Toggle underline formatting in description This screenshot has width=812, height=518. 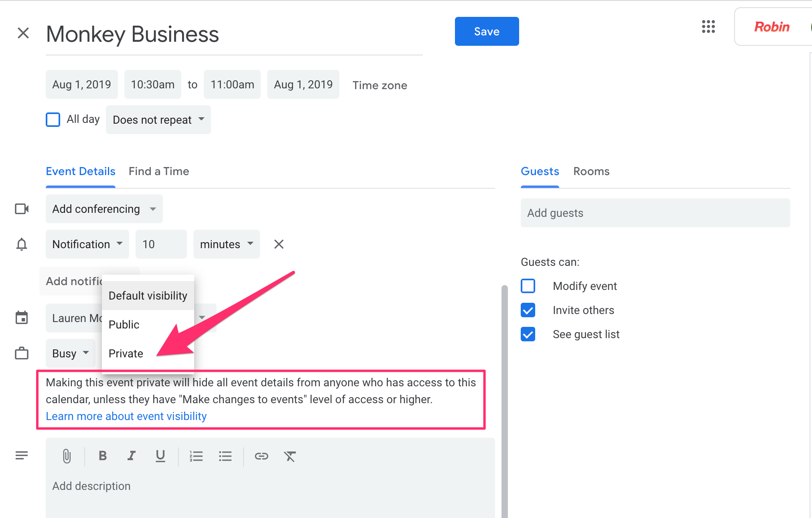(x=160, y=456)
